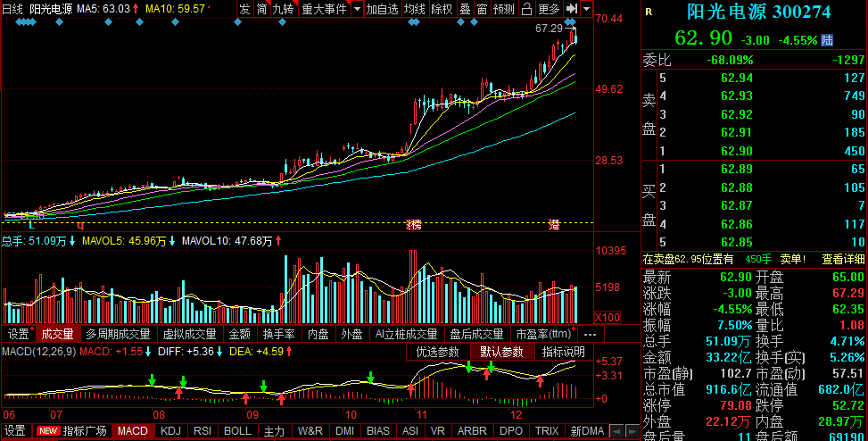Toggle 除权 ex-rights adjustment
The height and width of the screenshot is (441, 868).
click(442, 9)
